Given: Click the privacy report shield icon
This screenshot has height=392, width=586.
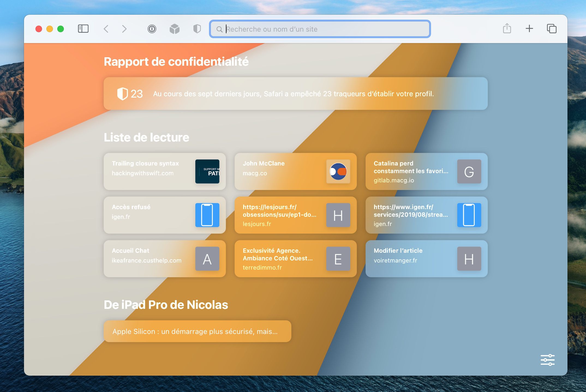Looking at the screenshot, I should point(122,94).
